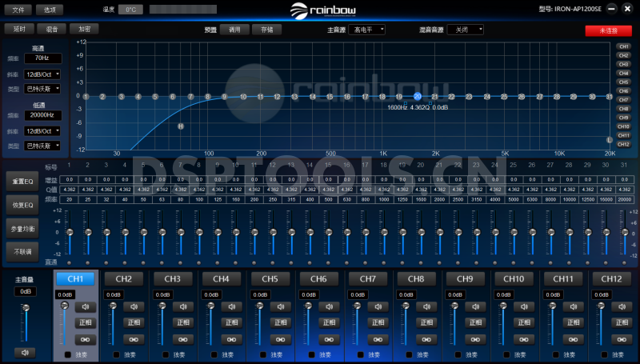
Task: Select CH5 in the right-side channel list
Action: pos(623,82)
